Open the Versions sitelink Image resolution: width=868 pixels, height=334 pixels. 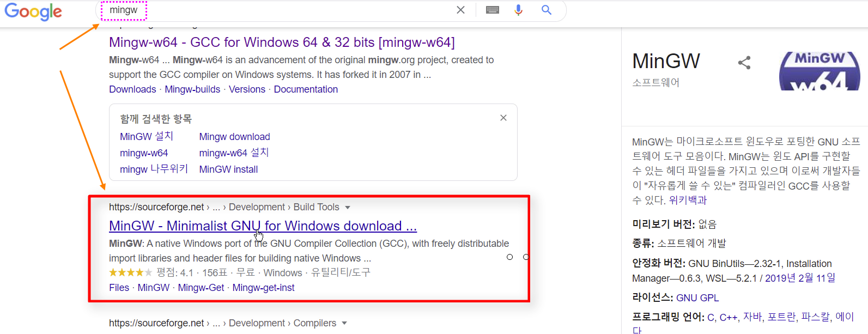(x=247, y=89)
